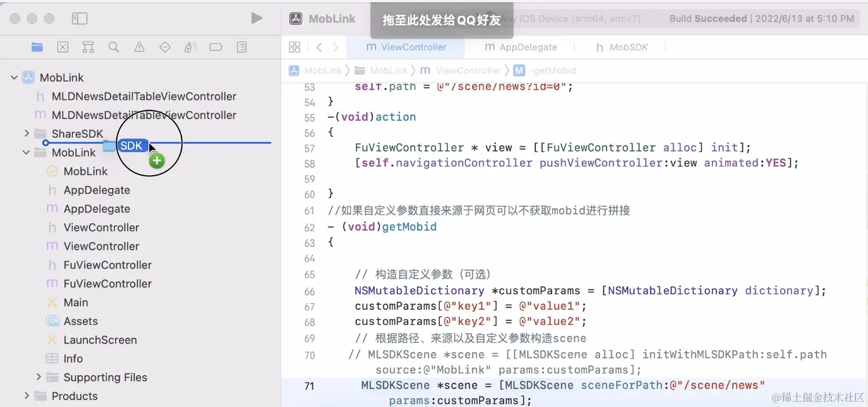Open the Main storyboard file

click(x=67, y=302)
